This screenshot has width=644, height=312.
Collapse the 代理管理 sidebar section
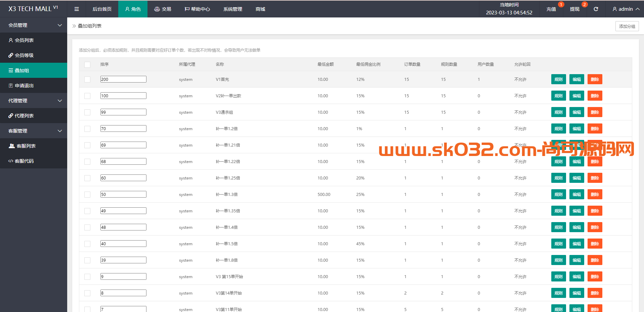(34, 101)
